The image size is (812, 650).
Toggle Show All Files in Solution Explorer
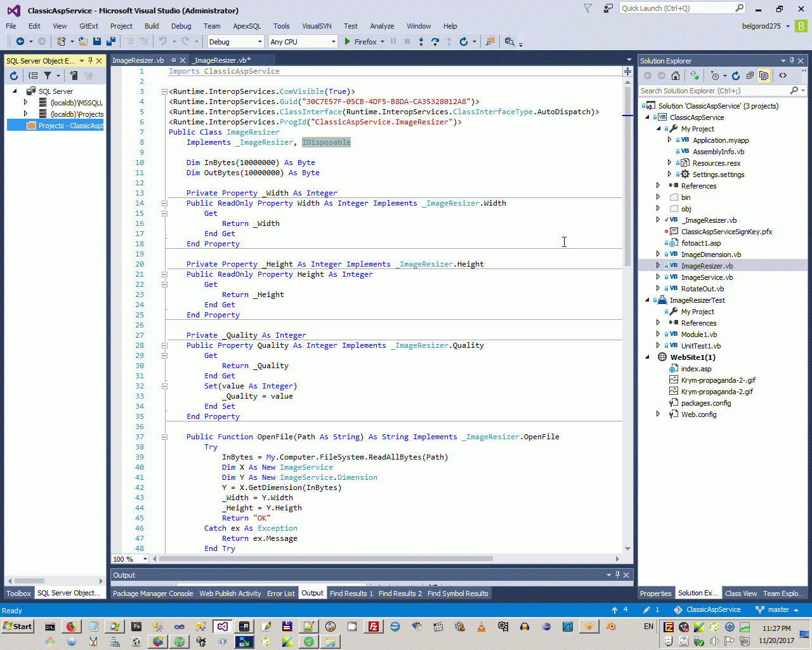[x=764, y=76]
